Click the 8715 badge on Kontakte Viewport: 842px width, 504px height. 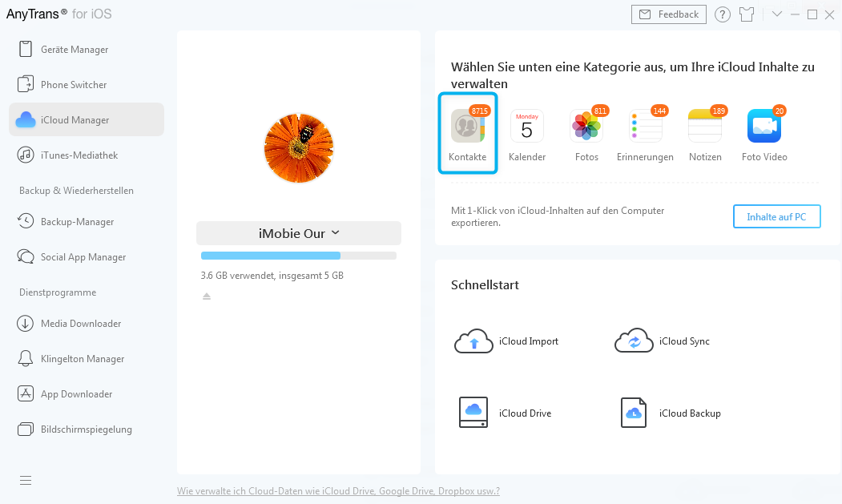pos(480,111)
